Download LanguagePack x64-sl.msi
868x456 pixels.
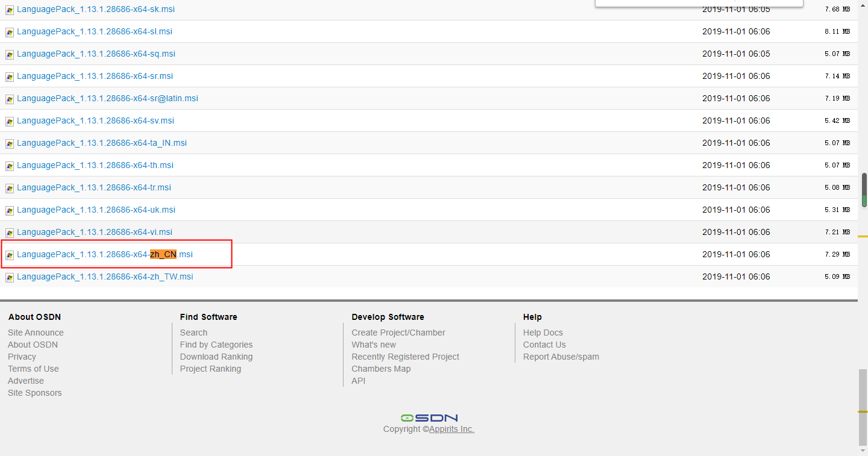pos(95,31)
